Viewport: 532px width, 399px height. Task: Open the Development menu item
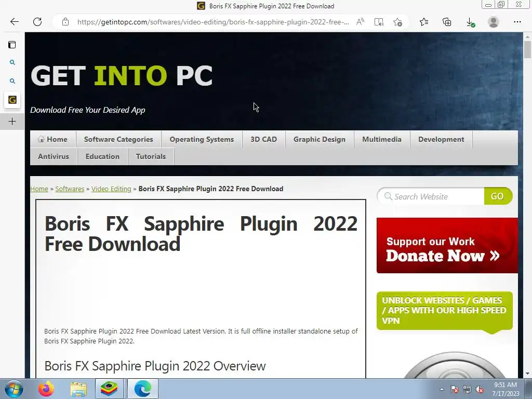(x=441, y=139)
